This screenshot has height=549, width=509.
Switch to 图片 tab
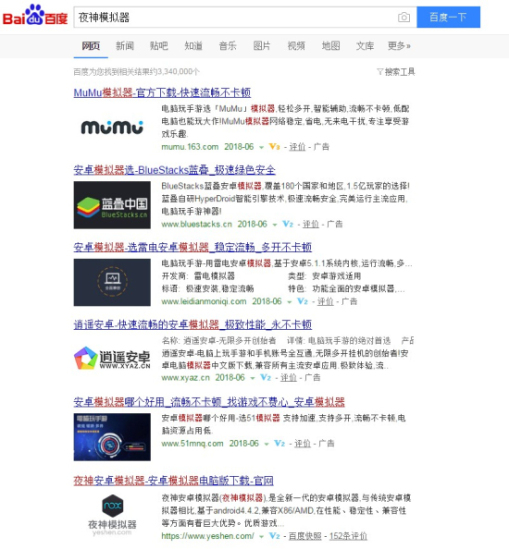pos(262,46)
